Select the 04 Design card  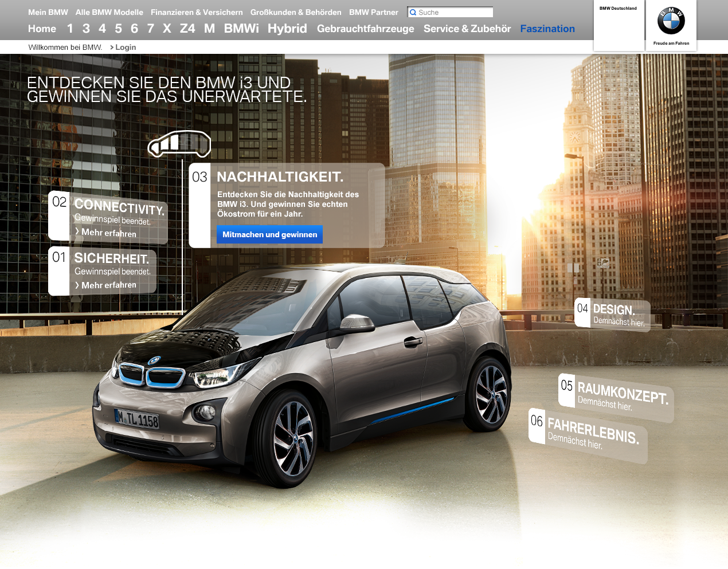pyautogui.click(x=612, y=315)
